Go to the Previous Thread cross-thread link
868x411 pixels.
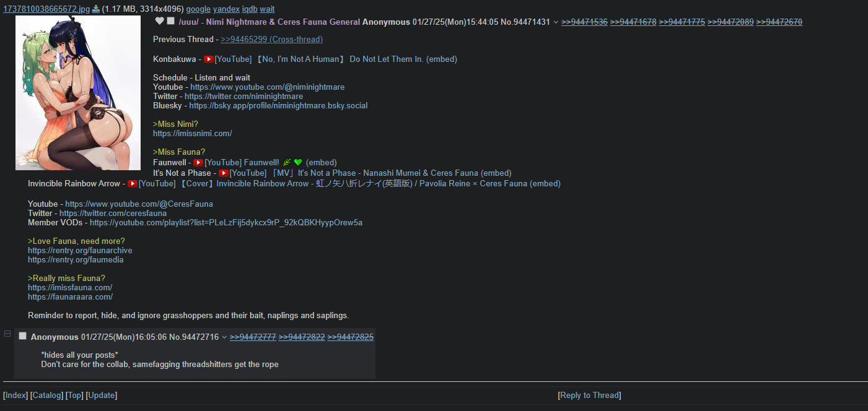(271, 40)
